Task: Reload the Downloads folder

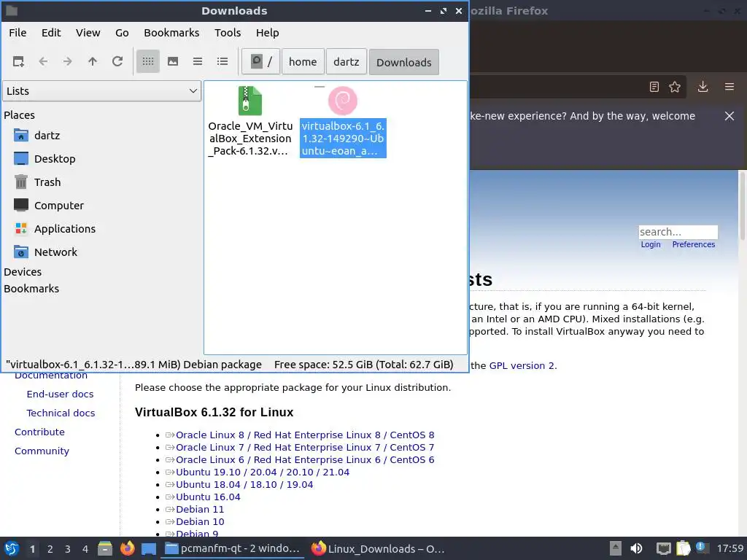Action: pos(117,61)
